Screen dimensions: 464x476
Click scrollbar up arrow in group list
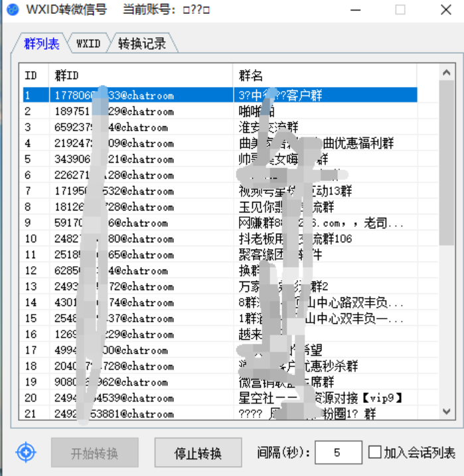point(446,72)
